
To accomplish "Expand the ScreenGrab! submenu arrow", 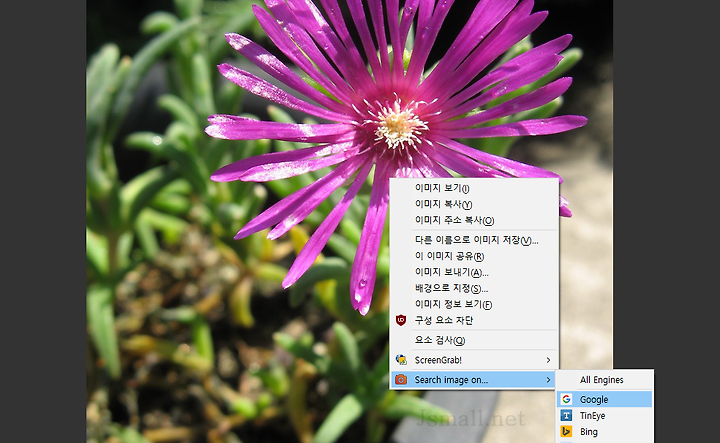I will pos(548,360).
